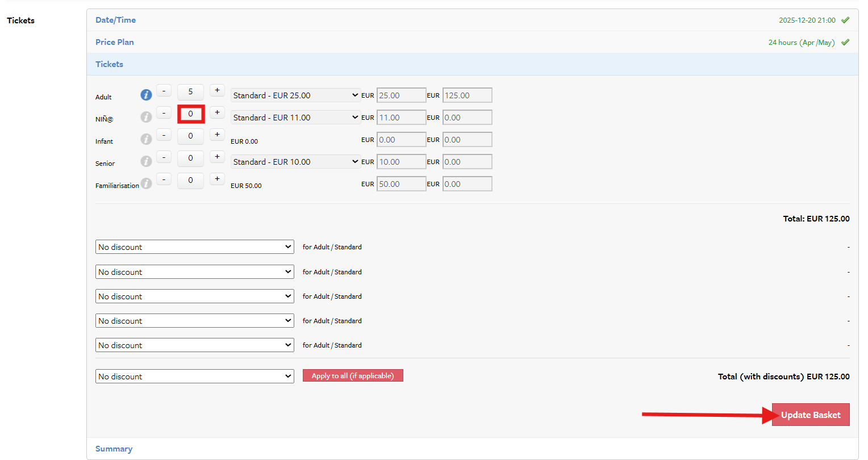Open Adult Standard - EUR 25.00 dropdown

click(x=295, y=95)
